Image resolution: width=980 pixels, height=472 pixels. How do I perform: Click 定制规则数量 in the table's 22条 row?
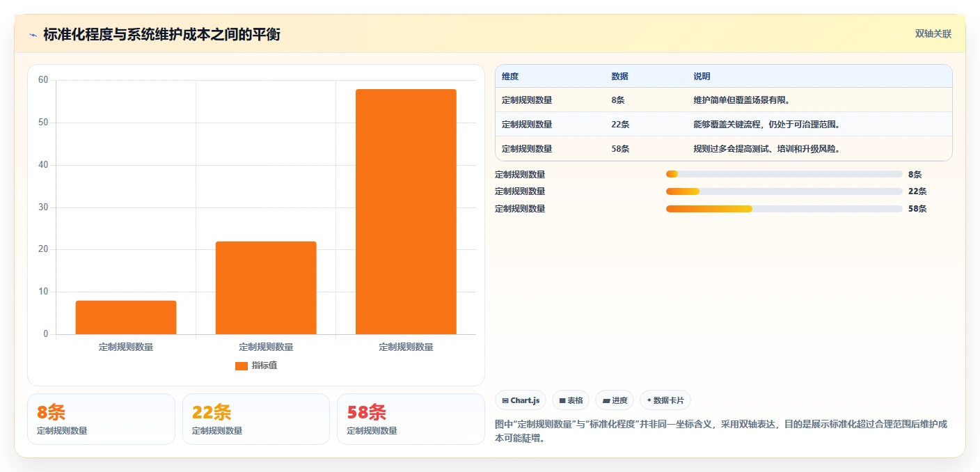click(x=527, y=125)
